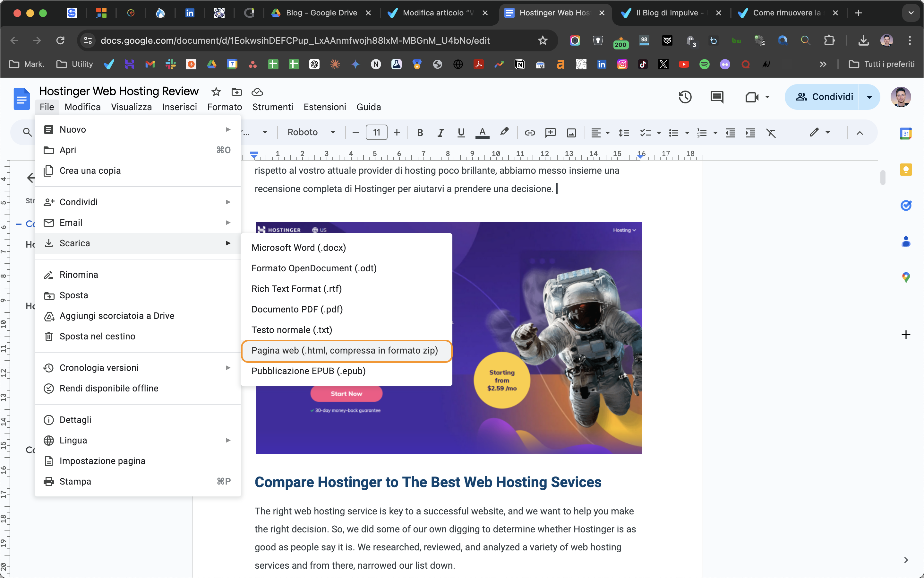Start a Meet call camera icon
This screenshot has height=578, width=924.
(x=752, y=97)
